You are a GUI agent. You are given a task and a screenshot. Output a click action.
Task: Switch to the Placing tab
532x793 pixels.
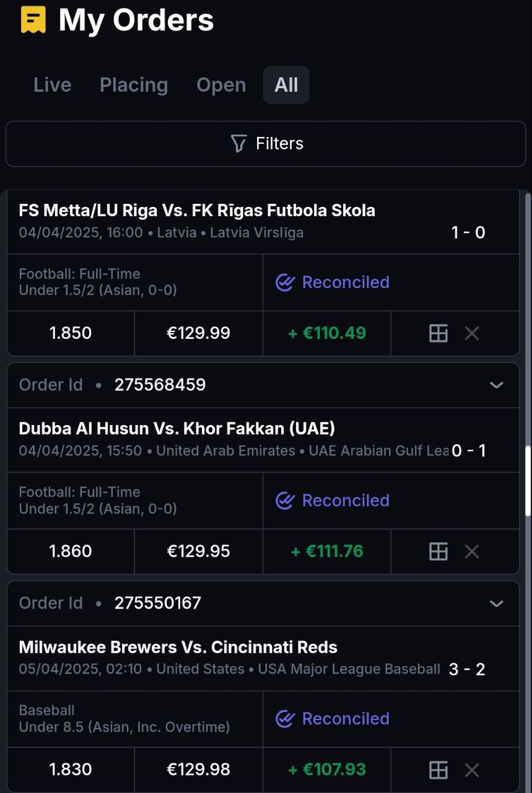pyautogui.click(x=134, y=85)
